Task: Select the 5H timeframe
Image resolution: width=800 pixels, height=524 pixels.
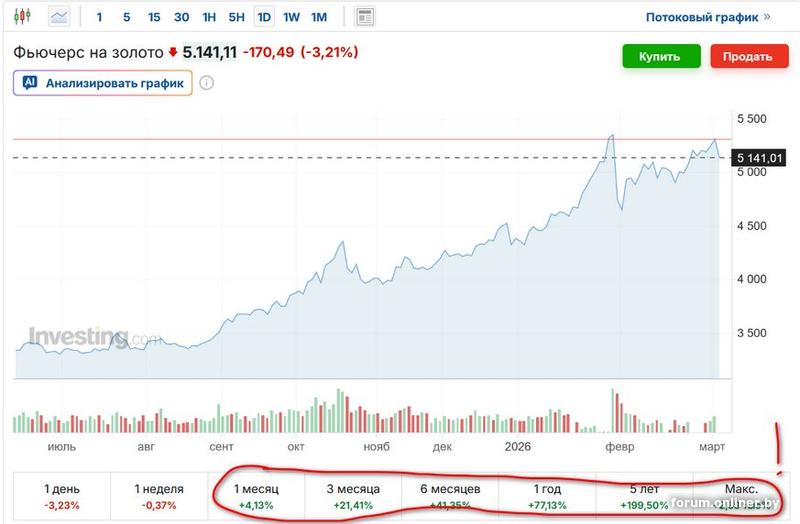Action: click(x=237, y=17)
